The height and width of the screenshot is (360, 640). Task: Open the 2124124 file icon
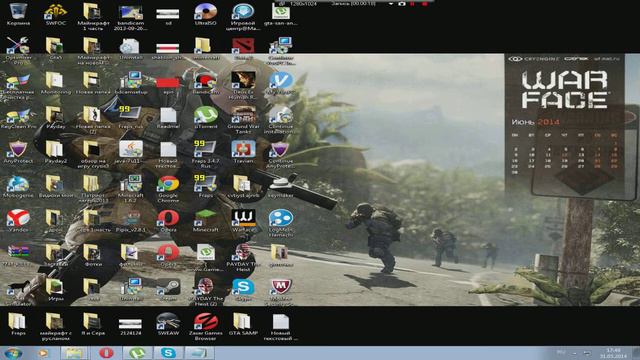(131, 326)
